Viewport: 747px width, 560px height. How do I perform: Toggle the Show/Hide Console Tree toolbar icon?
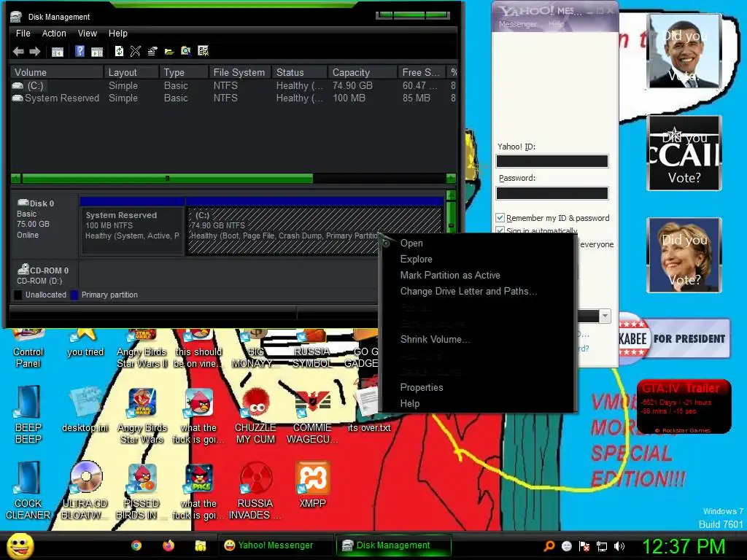[58, 52]
